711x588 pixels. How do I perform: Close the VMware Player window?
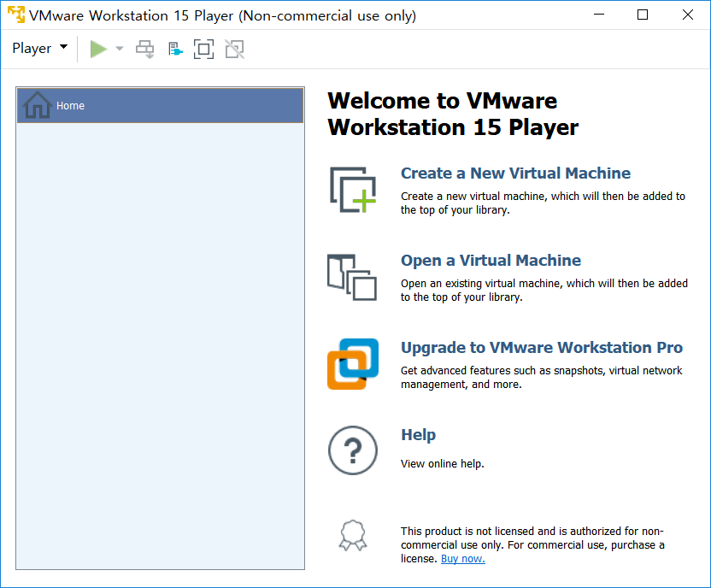(x=687, y=15)
